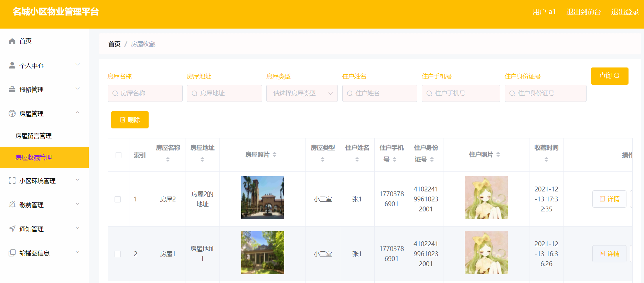The image size is (644, 283).
Task: Sort table by 住户照片 column arrows
Action: point(498,155)
